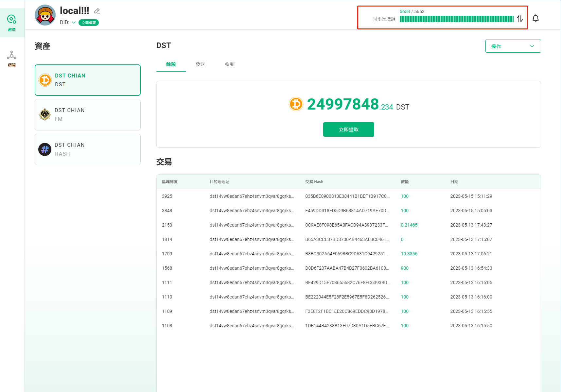The height and width of the screenshot is (392, 561).
Task: Click the orange DST coin icon in asset list
Action: point(45,80)
